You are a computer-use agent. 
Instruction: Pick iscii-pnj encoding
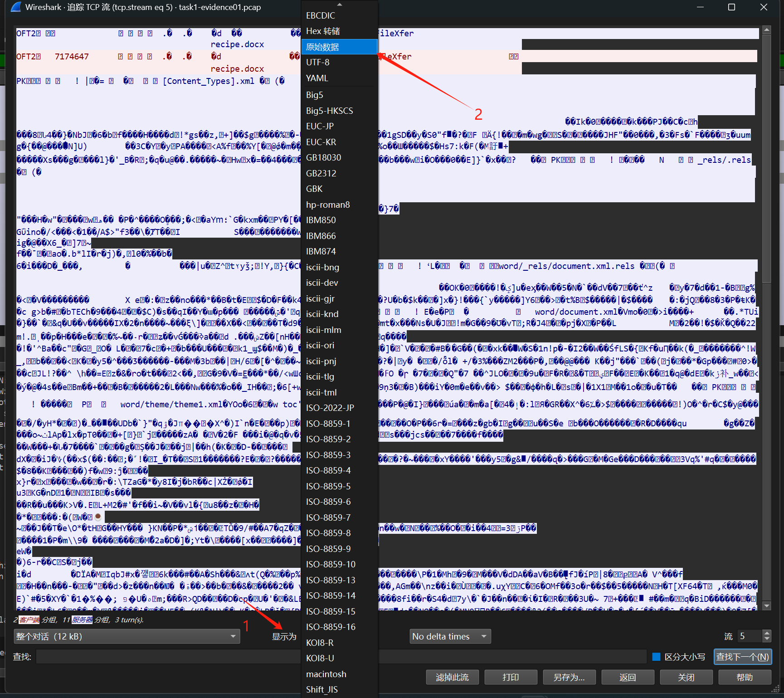click(340, 361)
